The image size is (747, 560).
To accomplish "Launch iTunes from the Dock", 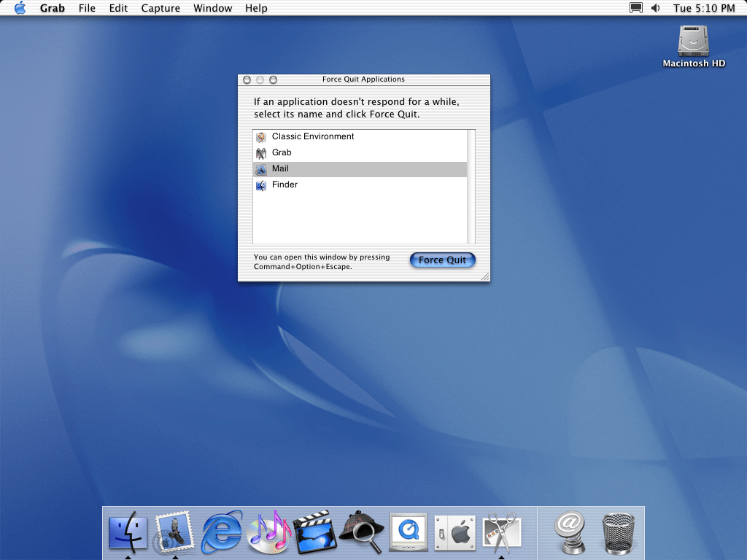I will pyautogui.click(x=268, y=532).
